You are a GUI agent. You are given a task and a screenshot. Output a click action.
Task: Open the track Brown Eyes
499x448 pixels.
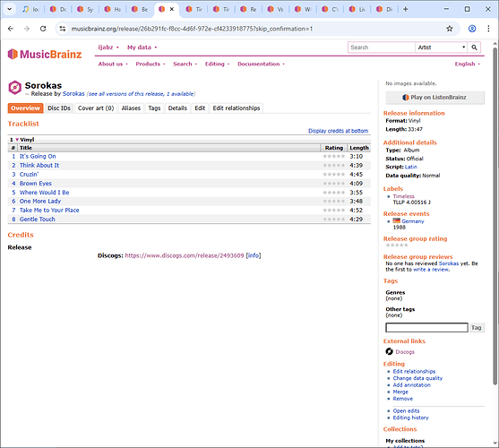tap(36, 184)
